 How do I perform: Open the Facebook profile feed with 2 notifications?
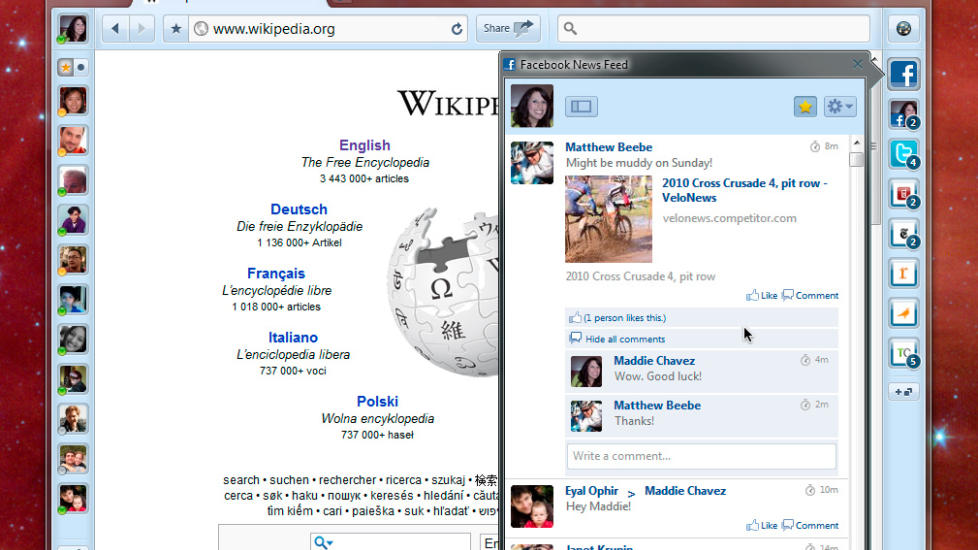903,114
